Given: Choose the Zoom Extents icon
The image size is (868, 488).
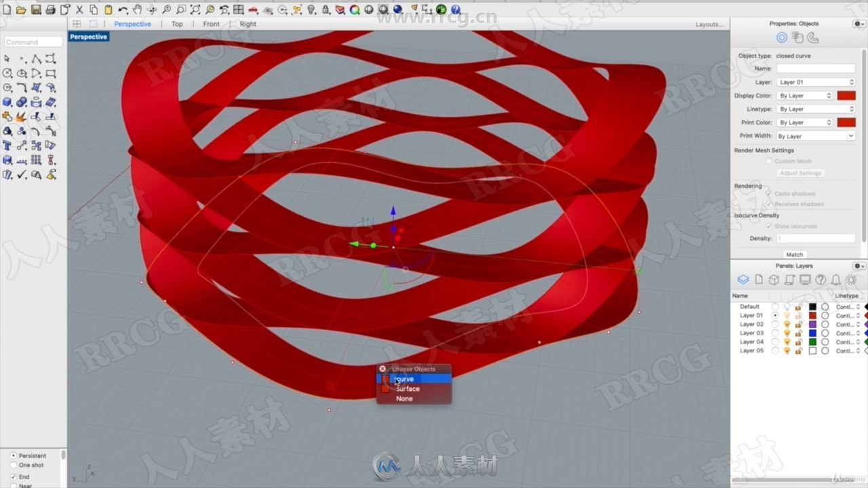Looking at the screenshot, I should tap(195, 9).
